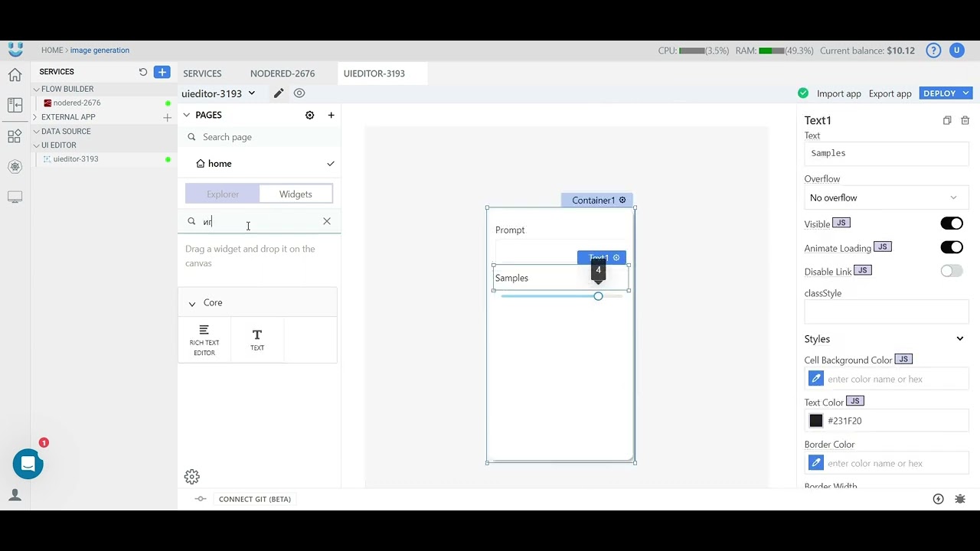This screenshot has height=551, width=980.
Task: Open the chat support bubble
Action: tap(28, 464)
